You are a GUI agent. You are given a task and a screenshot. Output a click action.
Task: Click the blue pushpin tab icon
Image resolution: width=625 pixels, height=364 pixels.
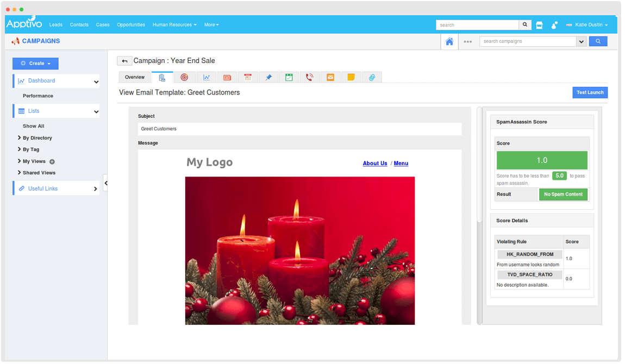pyautogui.click(x=268, y=77)
